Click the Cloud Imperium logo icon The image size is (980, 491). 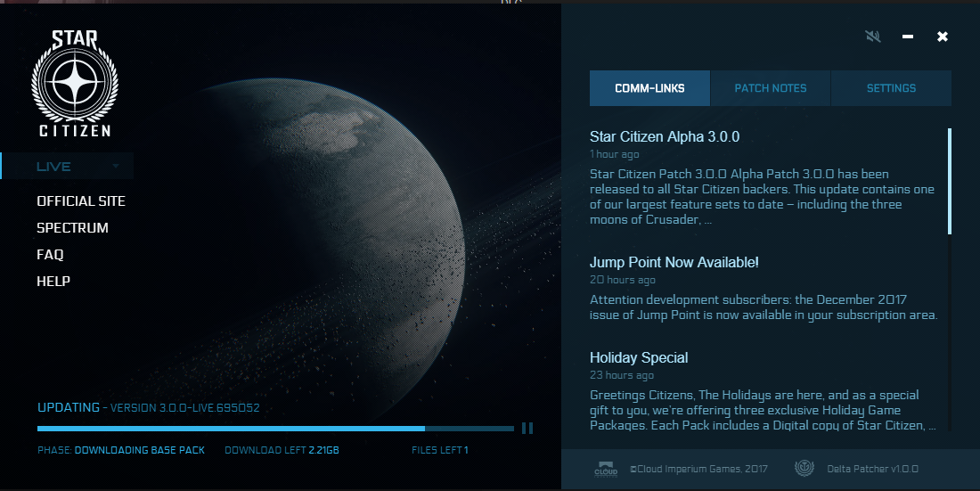(x=606, y=469)
